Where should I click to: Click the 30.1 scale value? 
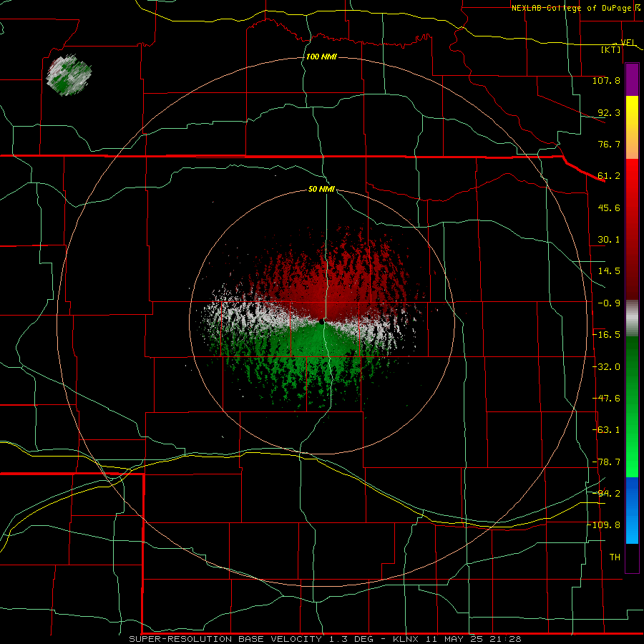pos(609,240)
